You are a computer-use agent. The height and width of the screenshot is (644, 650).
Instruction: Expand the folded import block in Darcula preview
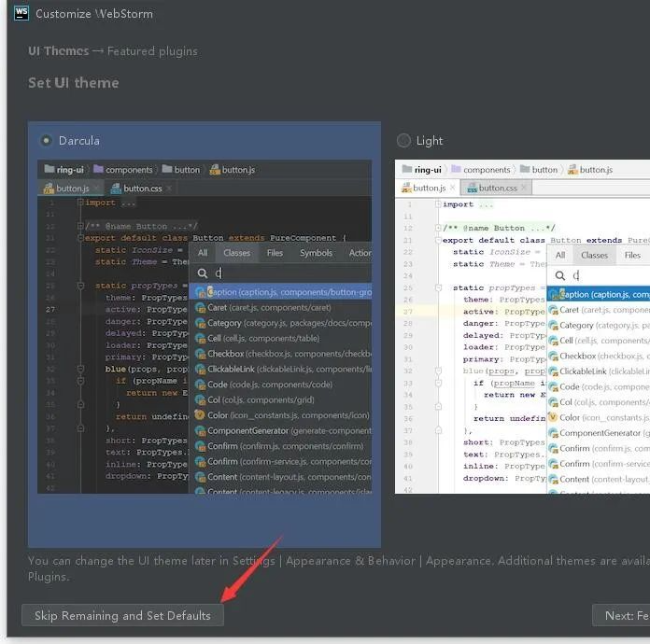(81, 203)
